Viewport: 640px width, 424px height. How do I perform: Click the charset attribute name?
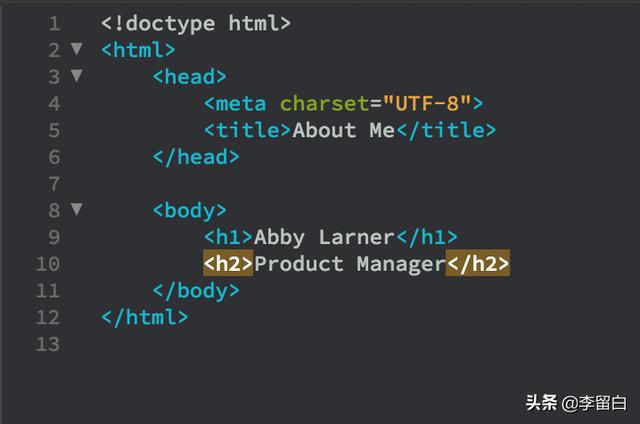click(324, 103)
